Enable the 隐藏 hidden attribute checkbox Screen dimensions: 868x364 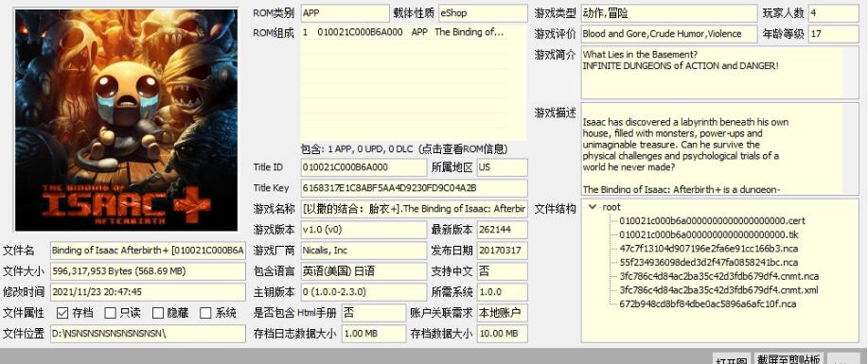[158, 313]
